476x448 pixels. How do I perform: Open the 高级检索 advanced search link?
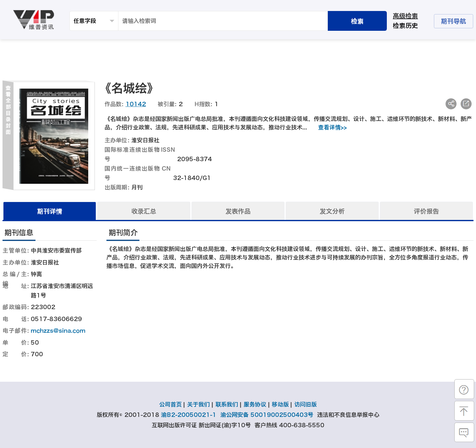pyautogui.click(x=405, y=16)
